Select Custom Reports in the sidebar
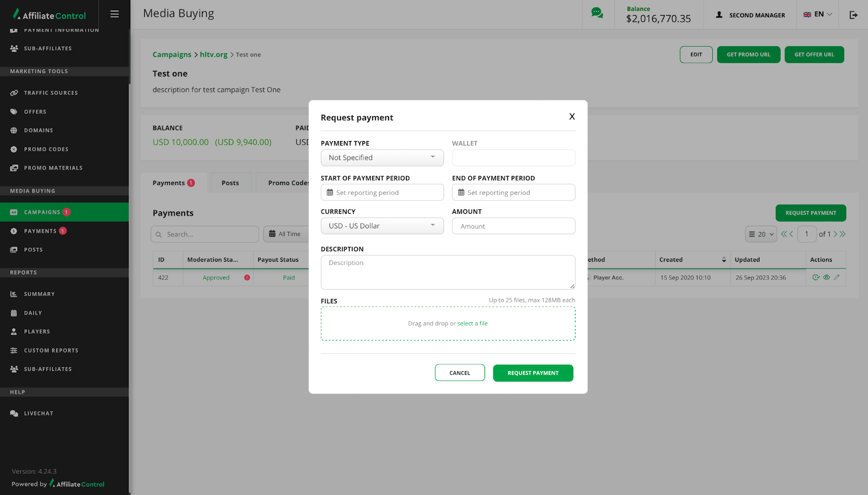The image size is (868, 495). point(51,351)
